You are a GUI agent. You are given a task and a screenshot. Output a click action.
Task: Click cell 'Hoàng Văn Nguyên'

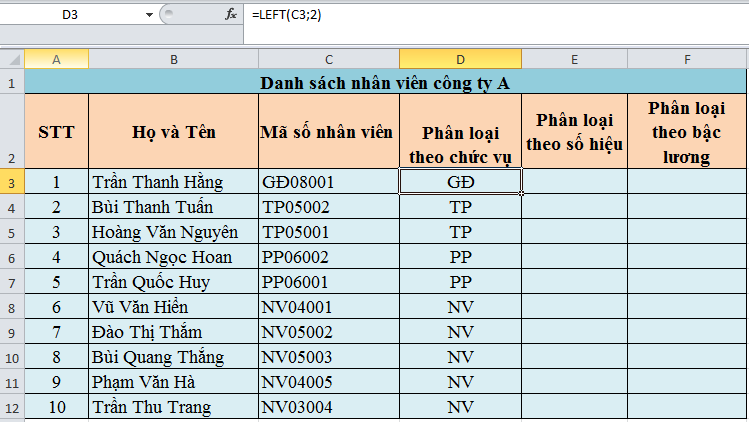pyautogui.click(x=173, y=232)
